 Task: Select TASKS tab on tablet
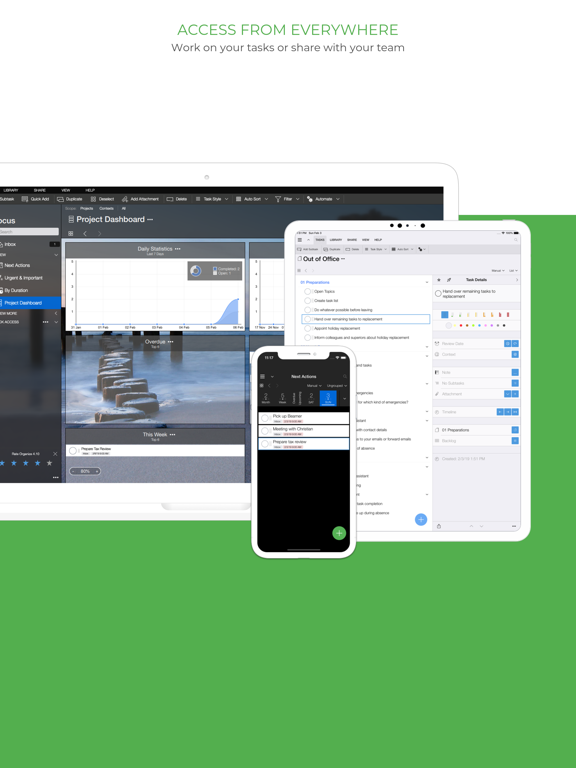tap(320, 240)
